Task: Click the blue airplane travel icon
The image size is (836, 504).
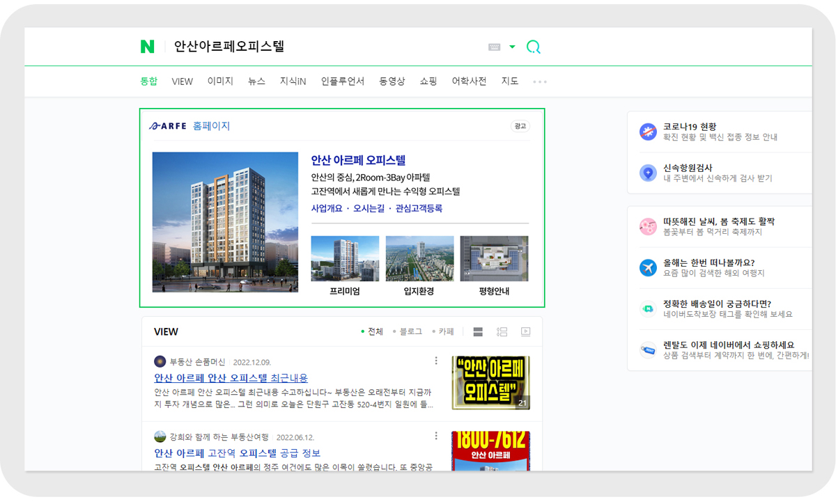Action: tap(648, 267)
